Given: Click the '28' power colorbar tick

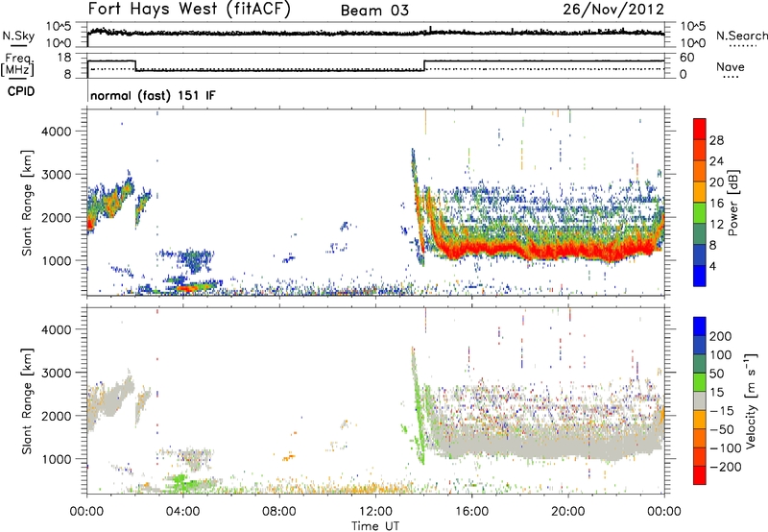Looking at the screenshot, I should pyautogui.click(x=716, y=140).
